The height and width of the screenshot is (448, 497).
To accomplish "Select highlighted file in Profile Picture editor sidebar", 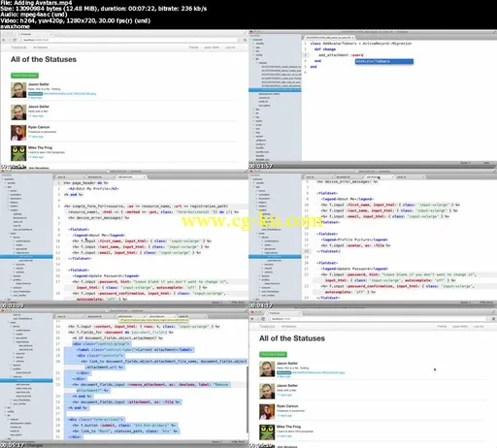I will [x=275, y=257].
